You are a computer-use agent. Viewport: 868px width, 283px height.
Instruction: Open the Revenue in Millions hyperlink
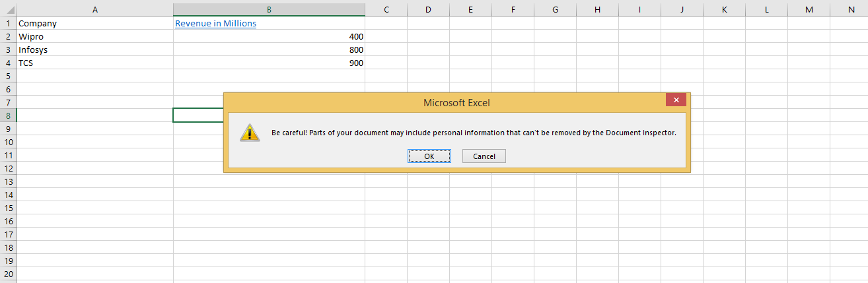tap(215, 23)
